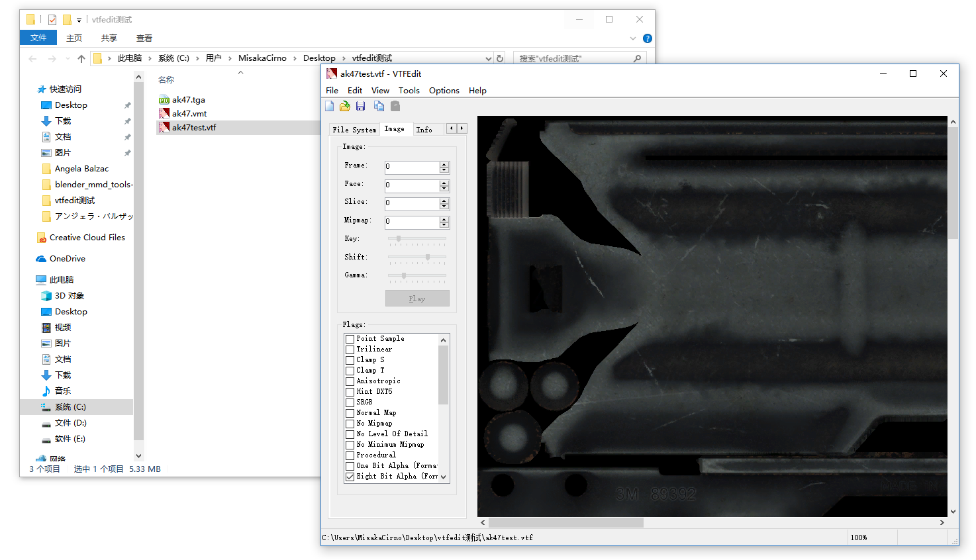Open 音乐 music folder in sidebar

pyautogui.click(x=63, y=391)
